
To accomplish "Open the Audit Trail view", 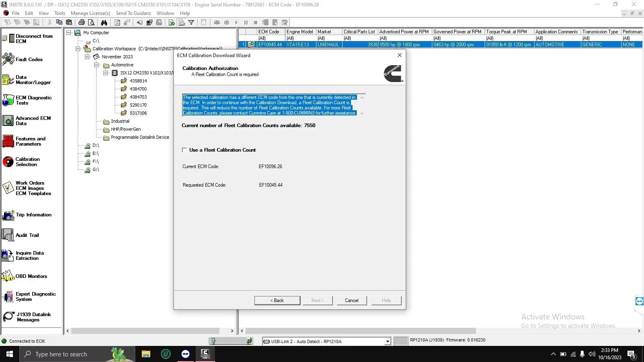I will [21, 235].
